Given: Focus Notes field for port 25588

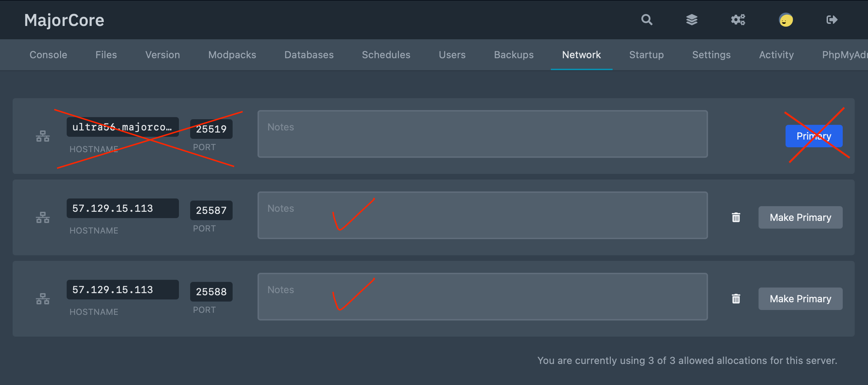Looking at the screenshot, I should pyautogui.click(x=482, y=297).
